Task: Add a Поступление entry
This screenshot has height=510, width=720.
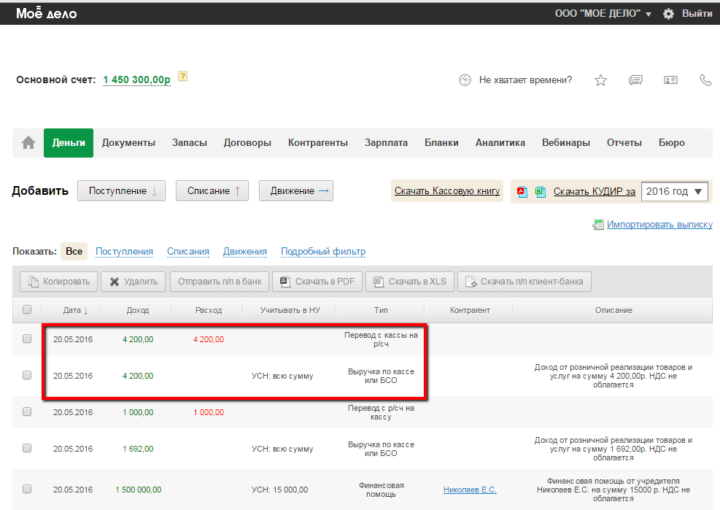Action: tap(121, 191)
